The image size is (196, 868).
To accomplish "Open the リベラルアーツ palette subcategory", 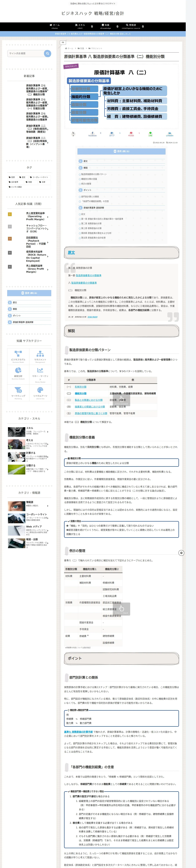I will tap(40, 393).
